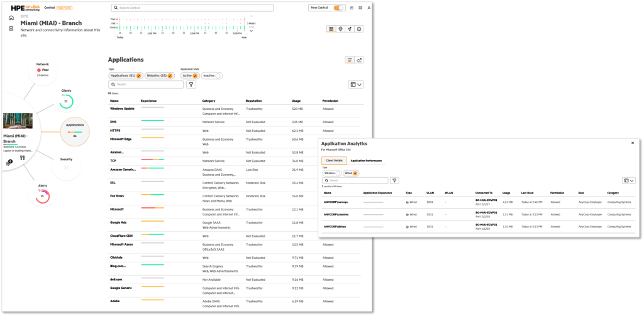Click the Public Preview badge beside Central
644x316 pixels.
click(64, 8)
